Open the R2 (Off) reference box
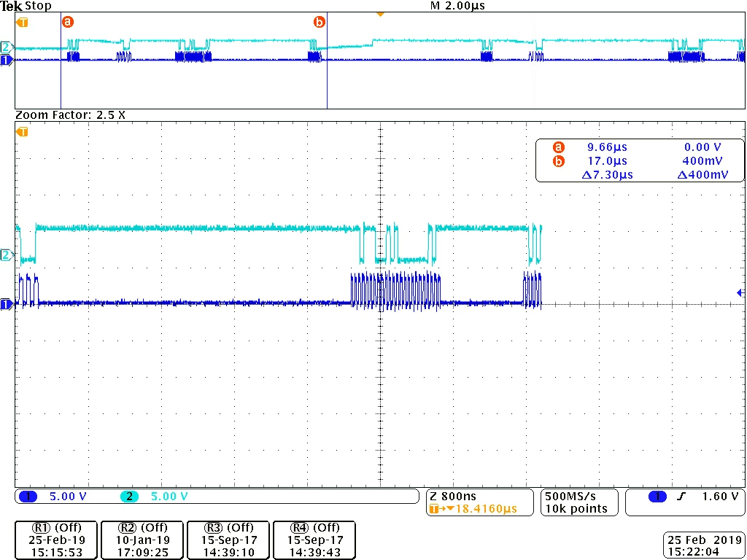Screen dimensions: 747x560 [142, 540]
